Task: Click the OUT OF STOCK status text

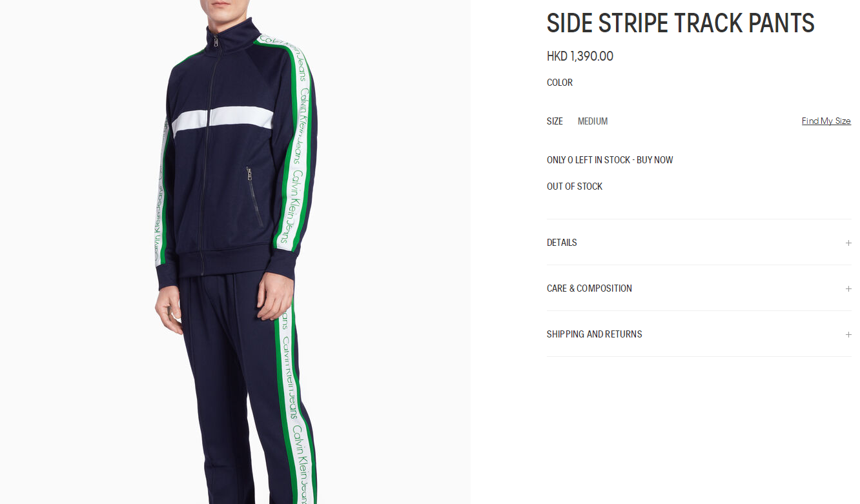Action: click(575, 186)
